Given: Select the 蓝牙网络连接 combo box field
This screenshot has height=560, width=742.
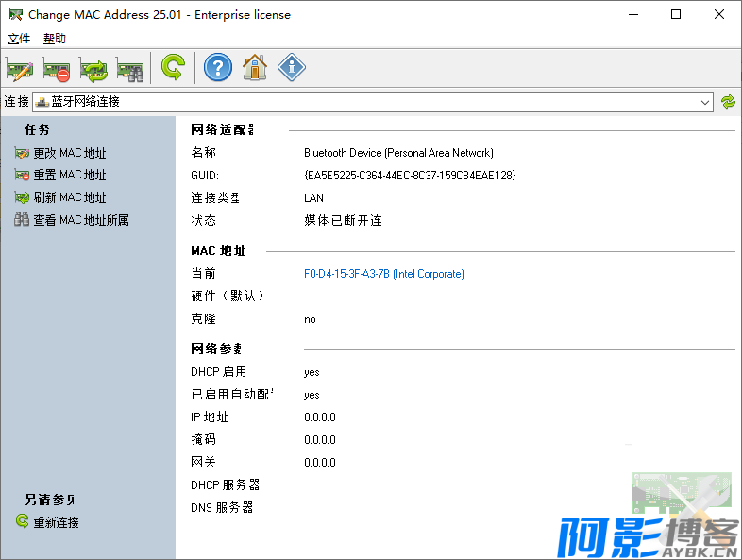Looking at the screenshot, I should click(x=373, y=102).
